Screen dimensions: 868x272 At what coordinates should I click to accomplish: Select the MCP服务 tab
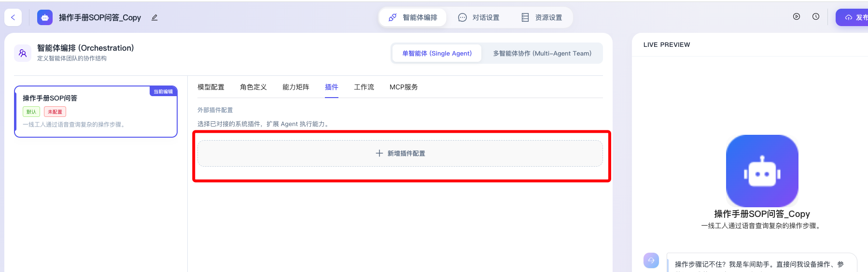coord(404,87)
